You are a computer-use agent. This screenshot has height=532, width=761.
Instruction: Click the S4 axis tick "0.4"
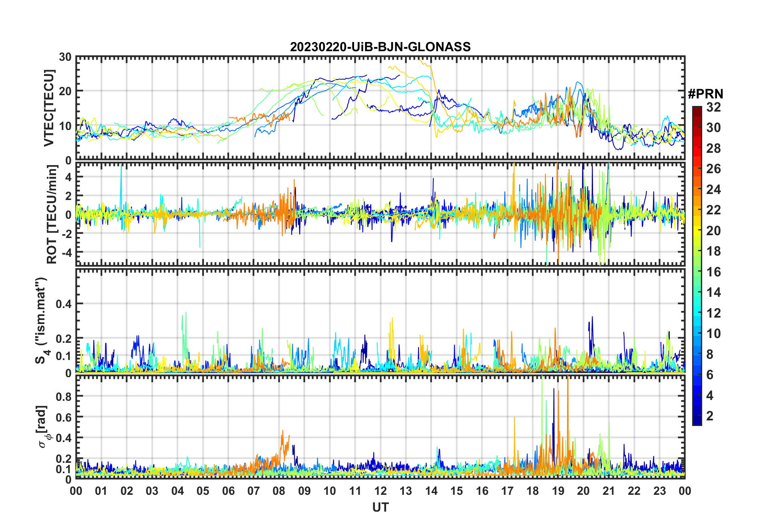(x=64, y=304)
